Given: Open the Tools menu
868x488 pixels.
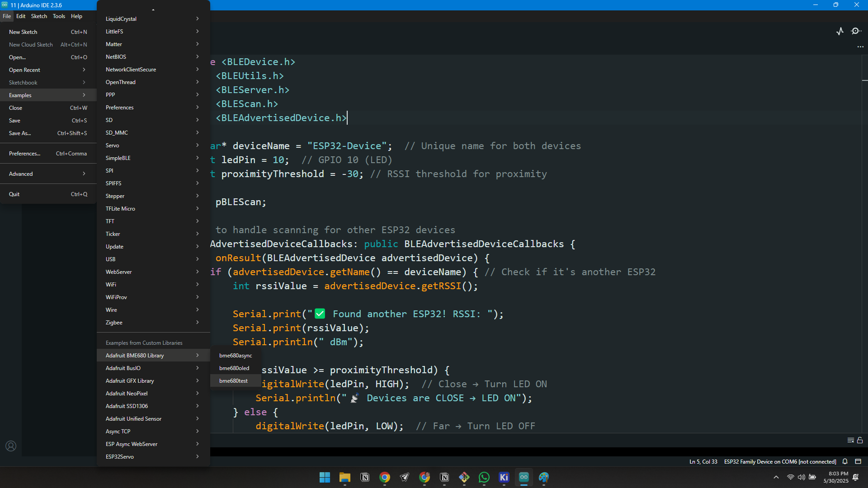Looking at the screenshot, I should tap(59, 16).
